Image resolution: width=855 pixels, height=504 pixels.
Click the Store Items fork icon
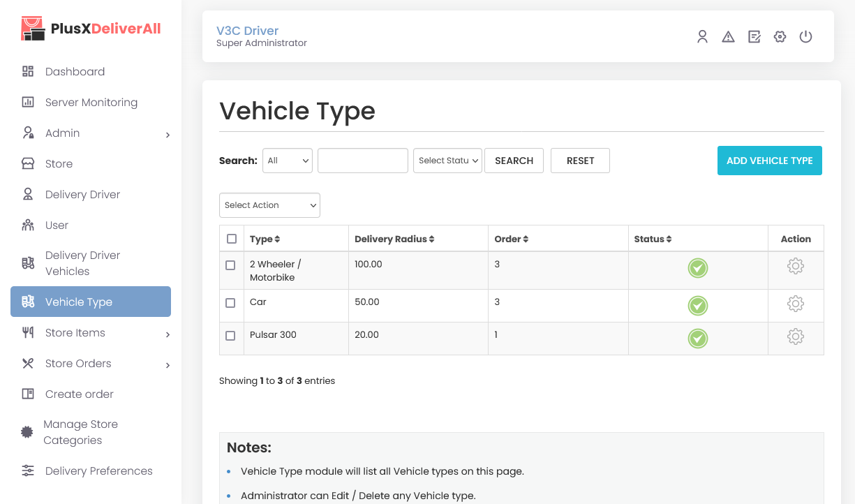pyautogui.click(x=28, y=332)
